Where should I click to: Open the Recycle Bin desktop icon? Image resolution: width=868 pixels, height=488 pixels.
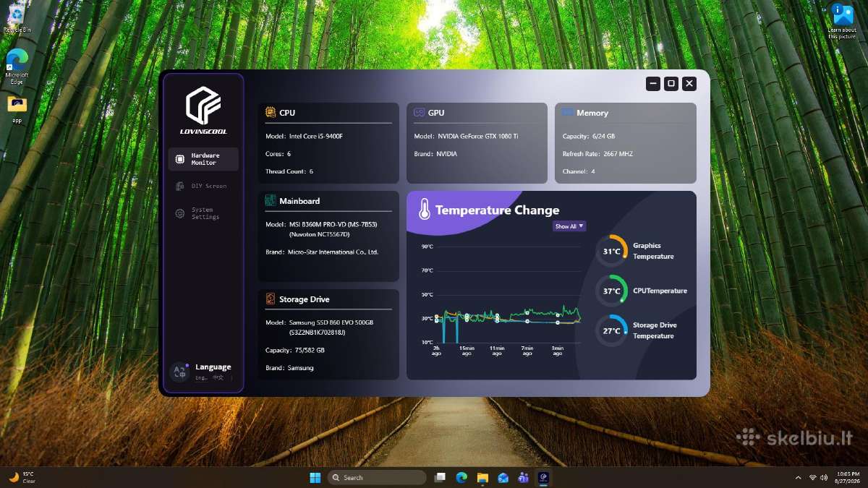[17, 18]
